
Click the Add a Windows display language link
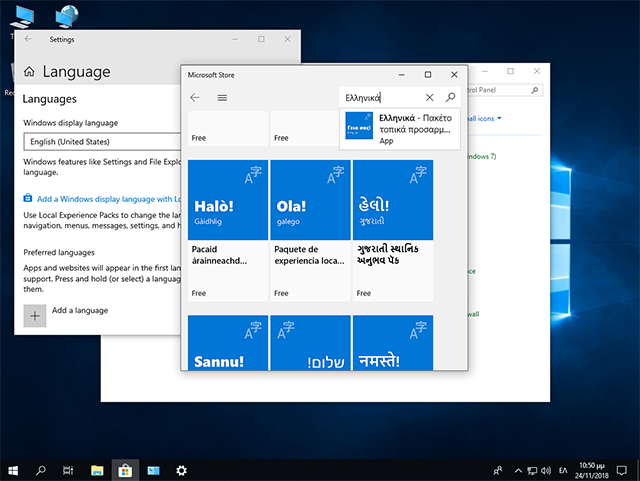click(x=100, y=199)
